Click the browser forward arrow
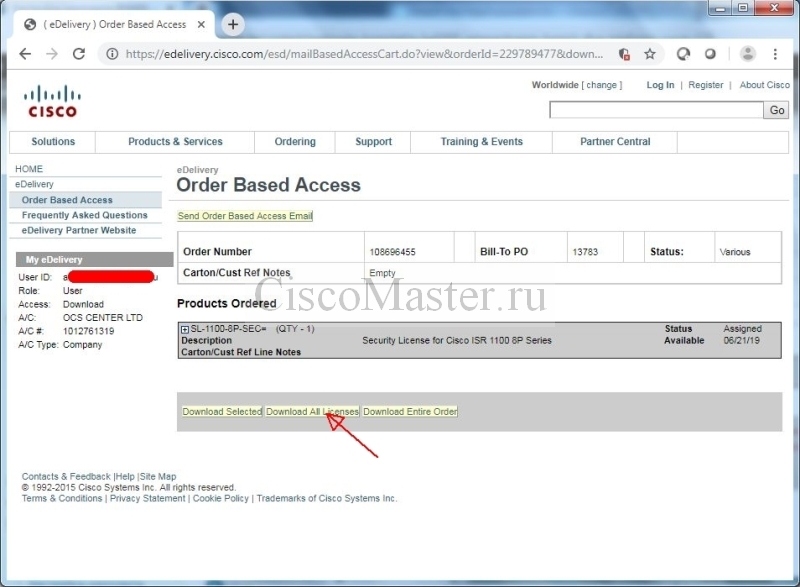Image resolution: width=800 pixels, height=587 pixels. (52, 54)
